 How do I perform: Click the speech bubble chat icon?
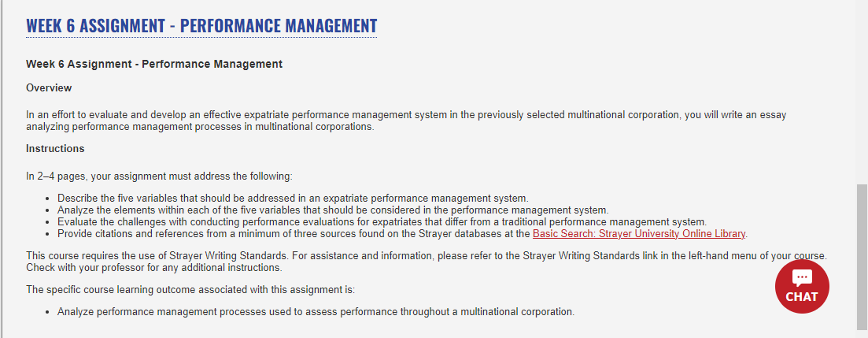tap(802, 278)
